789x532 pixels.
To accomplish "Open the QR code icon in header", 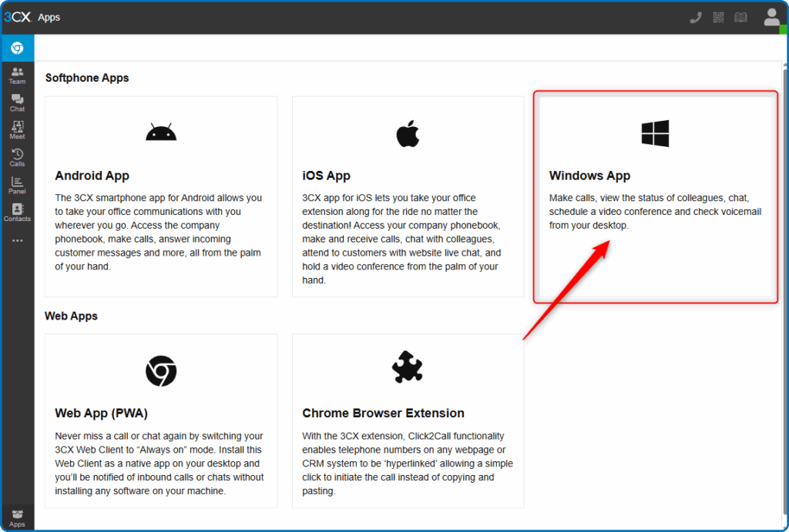I will point(718,18).
